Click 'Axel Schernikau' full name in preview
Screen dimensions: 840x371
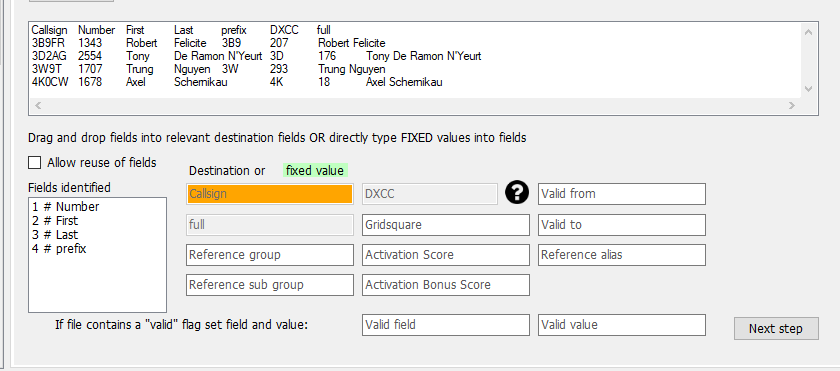[404, 82]
